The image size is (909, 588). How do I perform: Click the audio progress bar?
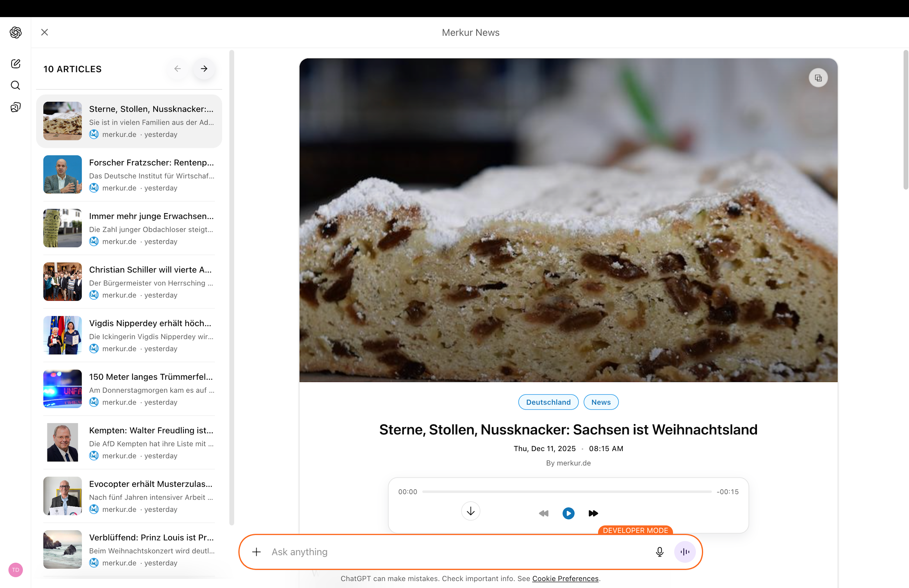click(567, 492)
